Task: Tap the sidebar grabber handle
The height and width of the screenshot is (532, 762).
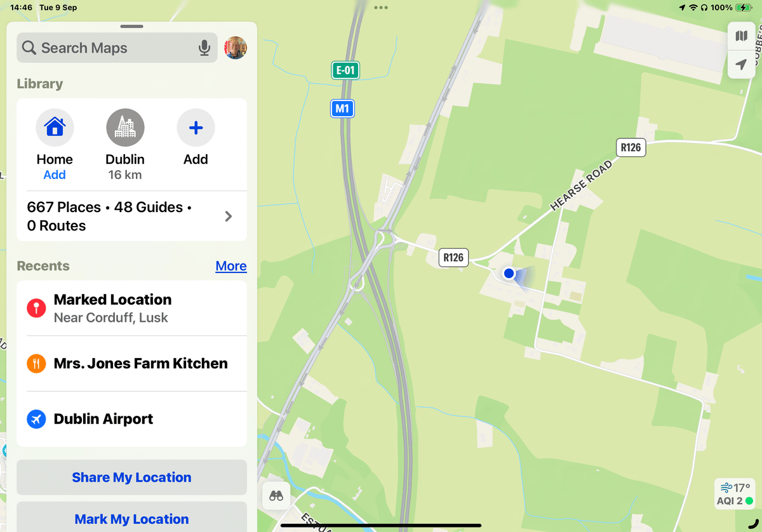Action: [131, 27]
